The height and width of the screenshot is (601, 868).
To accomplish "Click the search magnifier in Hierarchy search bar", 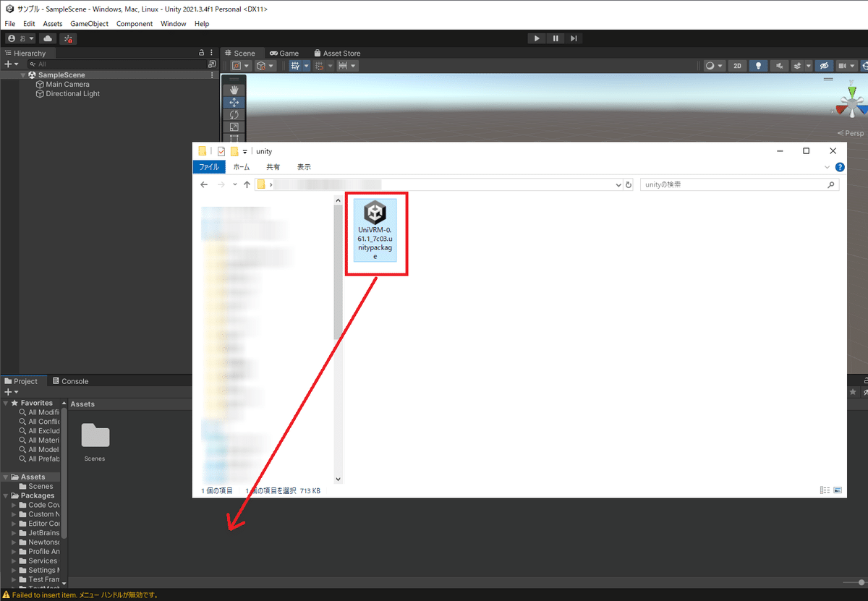I will (x=33, y=64).
